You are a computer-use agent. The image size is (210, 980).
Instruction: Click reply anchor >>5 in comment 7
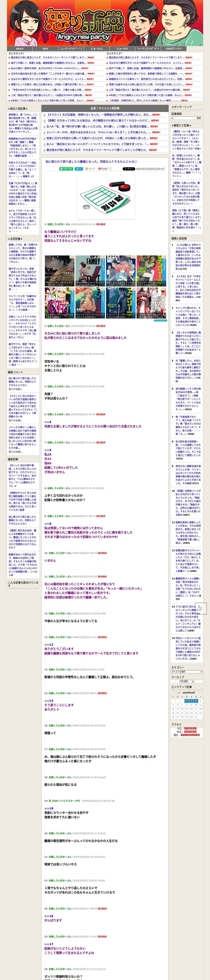48,450
